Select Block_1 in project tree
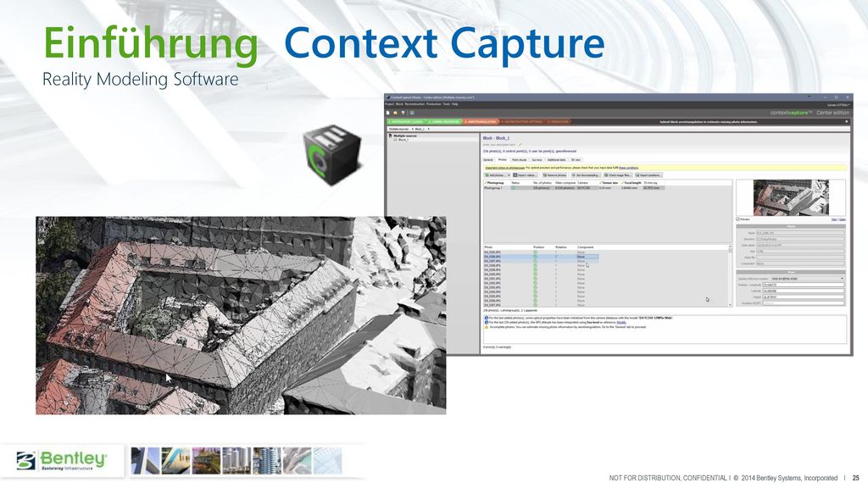 (x=403, y=140)
